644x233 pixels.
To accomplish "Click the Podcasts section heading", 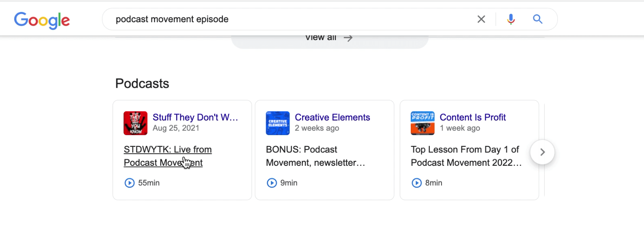I will point(142,83).
